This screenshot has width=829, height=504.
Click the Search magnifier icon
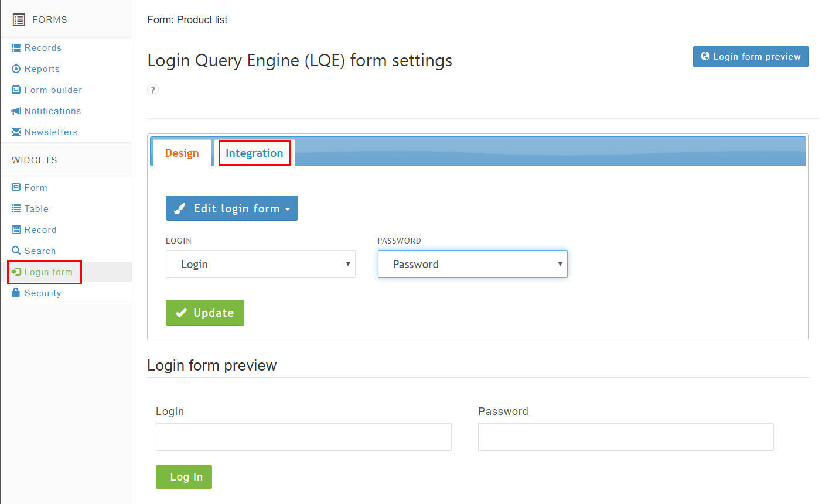pyautogui.click(x=16, y=251)
